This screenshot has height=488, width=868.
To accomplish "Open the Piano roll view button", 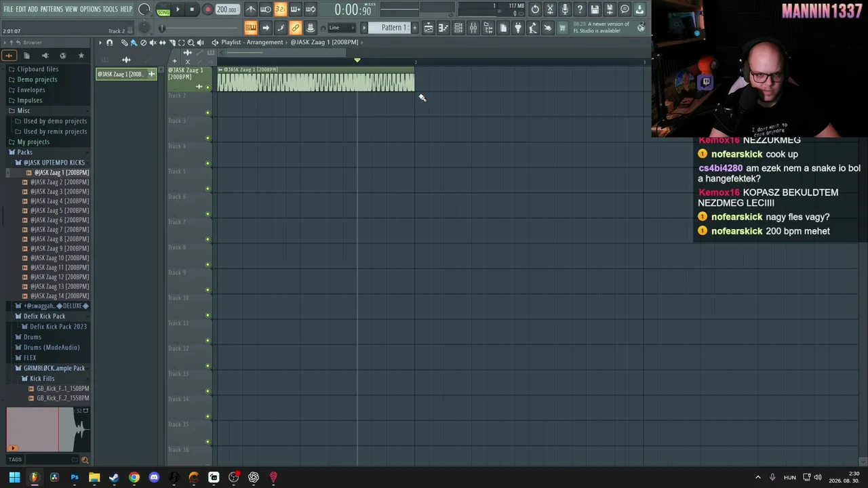I will tap(443, 28).
